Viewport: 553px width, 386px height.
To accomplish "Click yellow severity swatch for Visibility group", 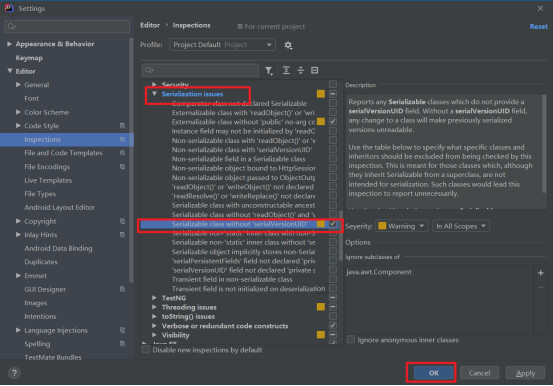I will pos(321,335).
